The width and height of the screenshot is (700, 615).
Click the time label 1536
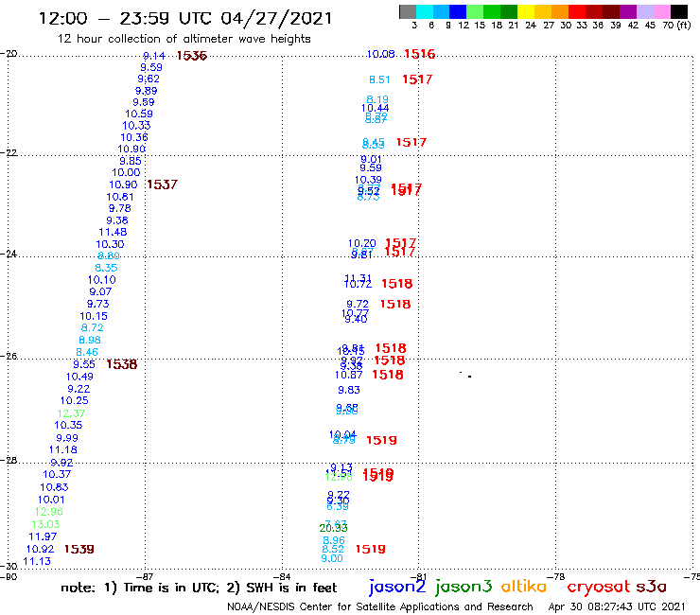coord(191,56)
